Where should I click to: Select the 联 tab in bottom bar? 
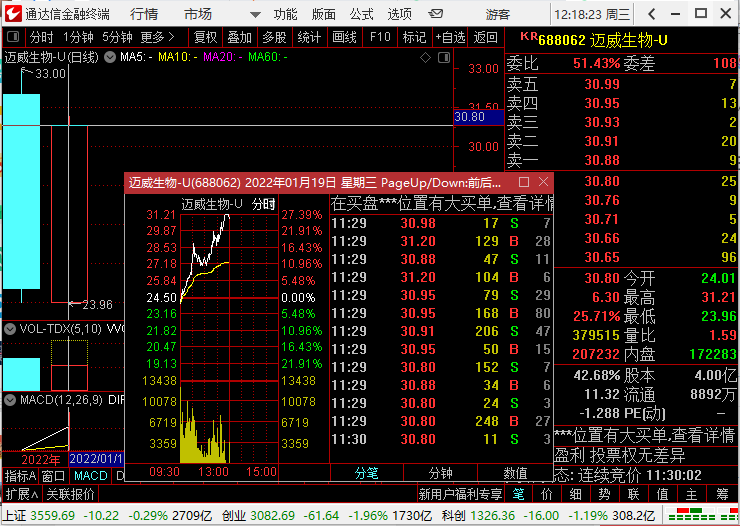(633, 494)
